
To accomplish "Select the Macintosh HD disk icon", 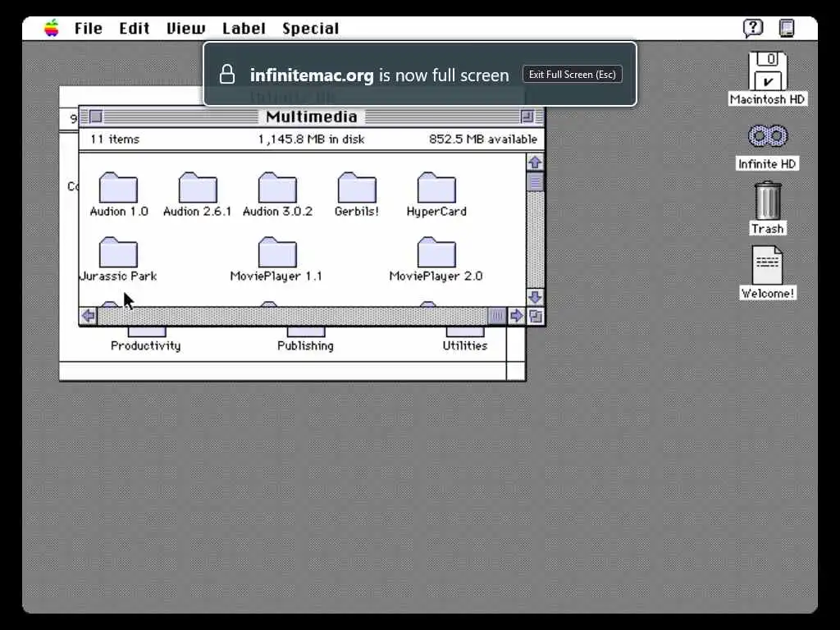I will pos(768,71).
